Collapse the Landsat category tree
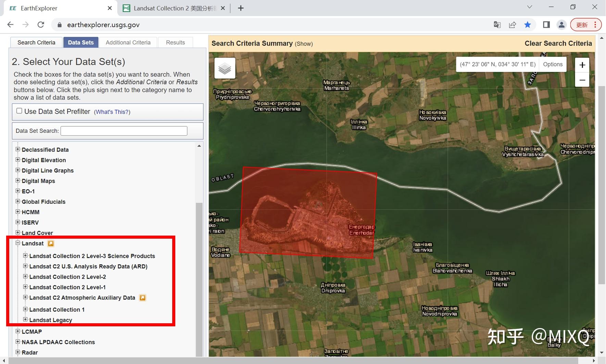This screenshot has height=364, width=606. point(18,243)
